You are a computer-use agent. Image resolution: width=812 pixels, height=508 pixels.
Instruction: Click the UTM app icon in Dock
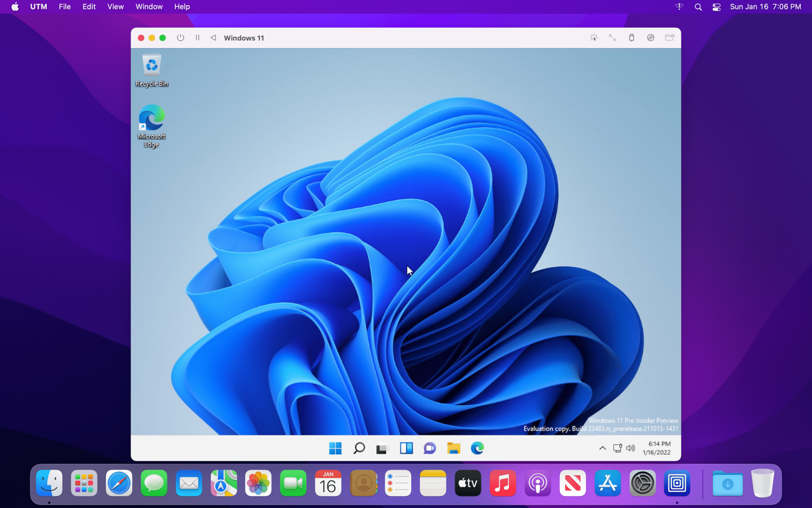[x=677, y=483]
